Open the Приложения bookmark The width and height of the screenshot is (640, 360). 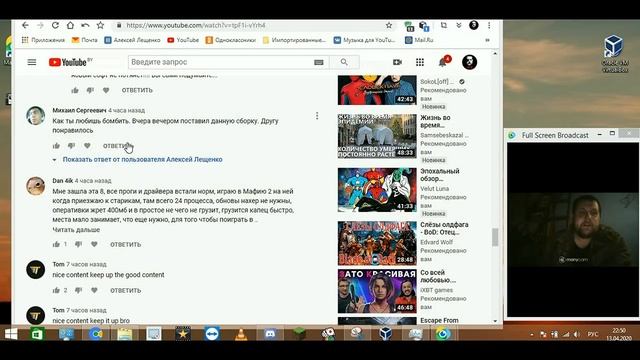(43, 40)
